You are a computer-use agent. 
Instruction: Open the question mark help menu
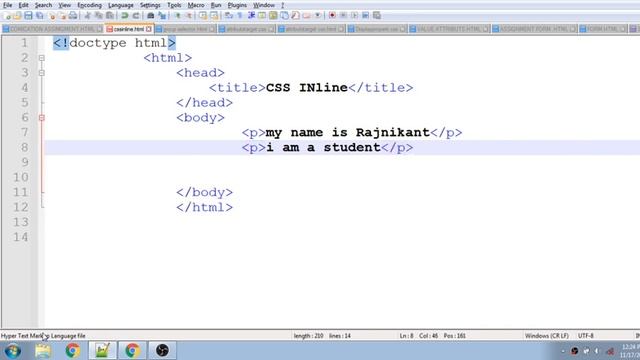coord(282,5)
